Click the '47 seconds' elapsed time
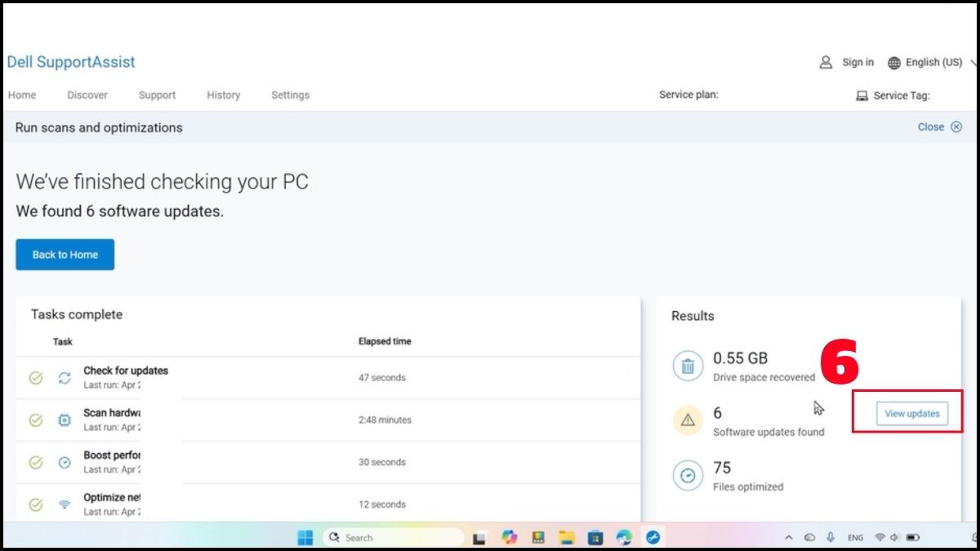This screenshot has width=980, height=551. (381, 378)
